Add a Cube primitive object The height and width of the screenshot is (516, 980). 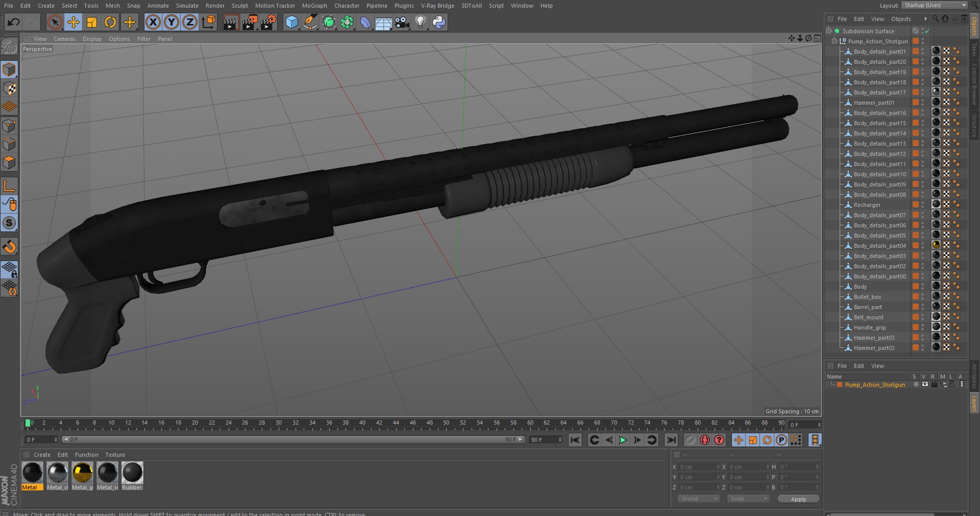coord(291,22)
